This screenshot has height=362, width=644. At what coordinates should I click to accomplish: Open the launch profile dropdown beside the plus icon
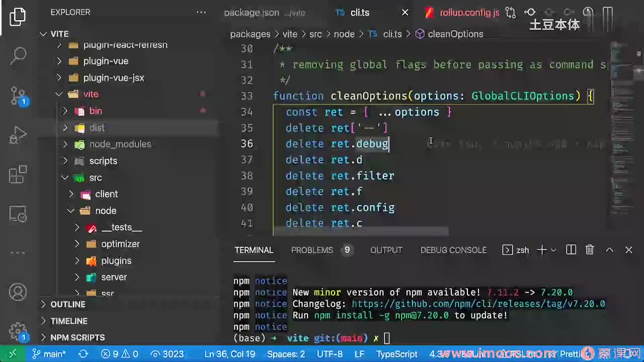click(x=553, y=250)
